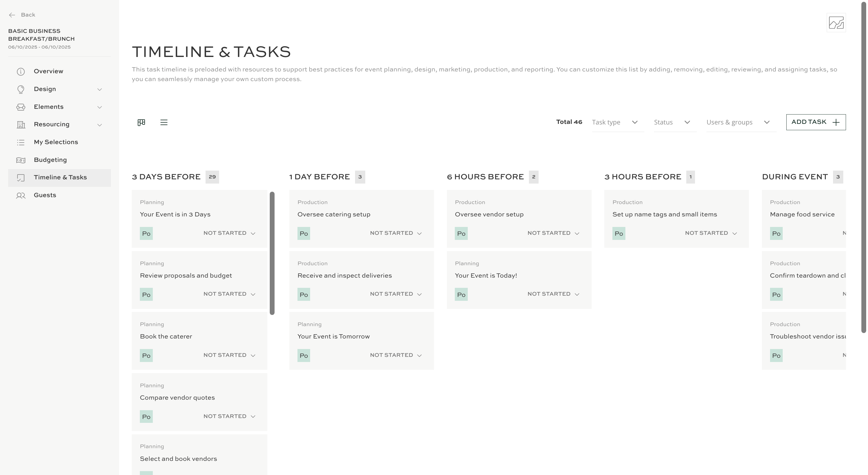The height and width of the screenshot is (475, 868).
Task: Click Po avatar on Your Event is in 3 Days
Action: [x=146, y=234]
